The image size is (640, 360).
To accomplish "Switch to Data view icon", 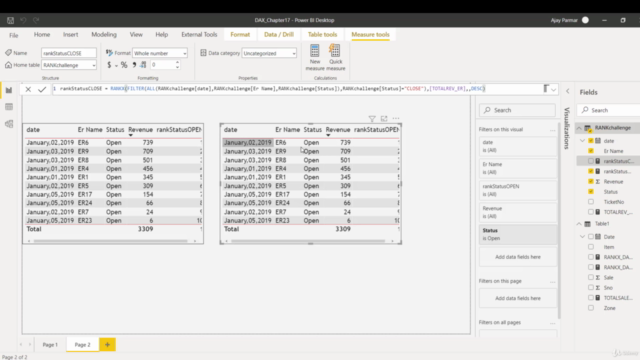I will (9, 107).
